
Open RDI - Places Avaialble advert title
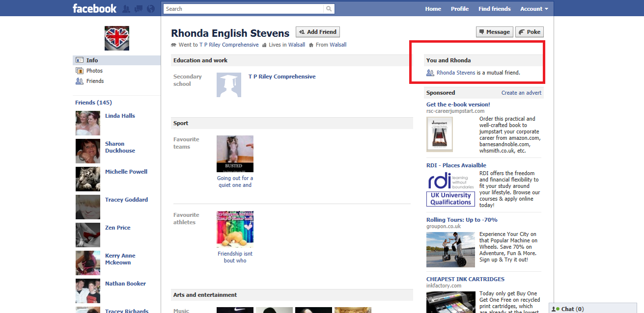[456, 165]
